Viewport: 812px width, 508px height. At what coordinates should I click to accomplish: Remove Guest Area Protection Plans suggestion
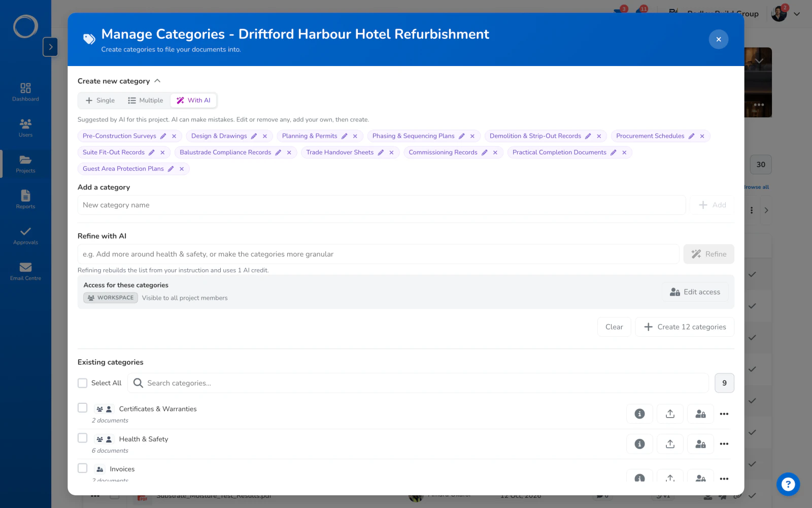pos(182,169)
